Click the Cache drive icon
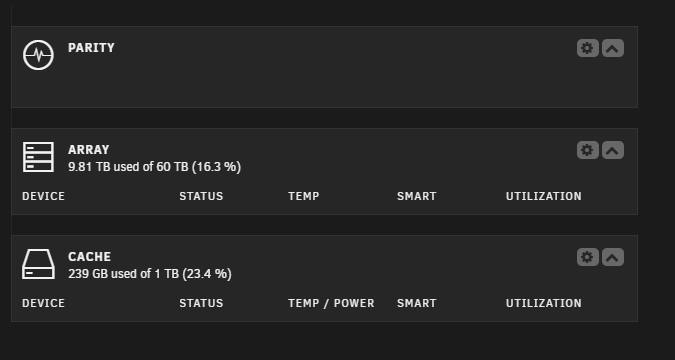 [x=38, y=264]
